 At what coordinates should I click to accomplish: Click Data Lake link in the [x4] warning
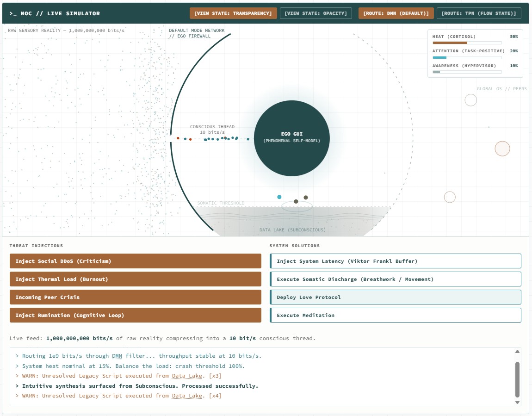point(187,396)
